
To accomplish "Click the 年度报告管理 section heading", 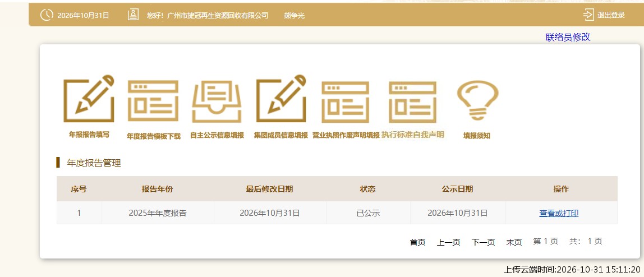I will coord(94,163).
